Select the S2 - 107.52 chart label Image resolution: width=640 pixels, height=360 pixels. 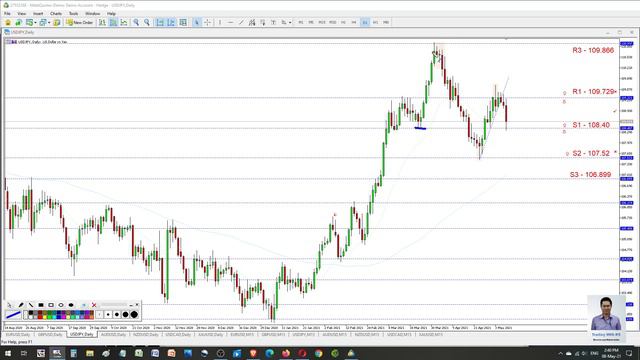[591, 153]
